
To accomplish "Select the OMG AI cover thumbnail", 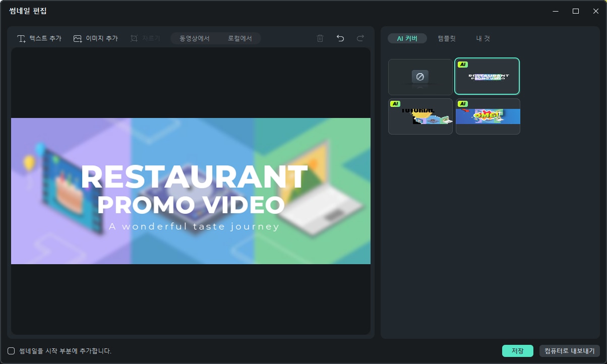I will pos(488,116).
